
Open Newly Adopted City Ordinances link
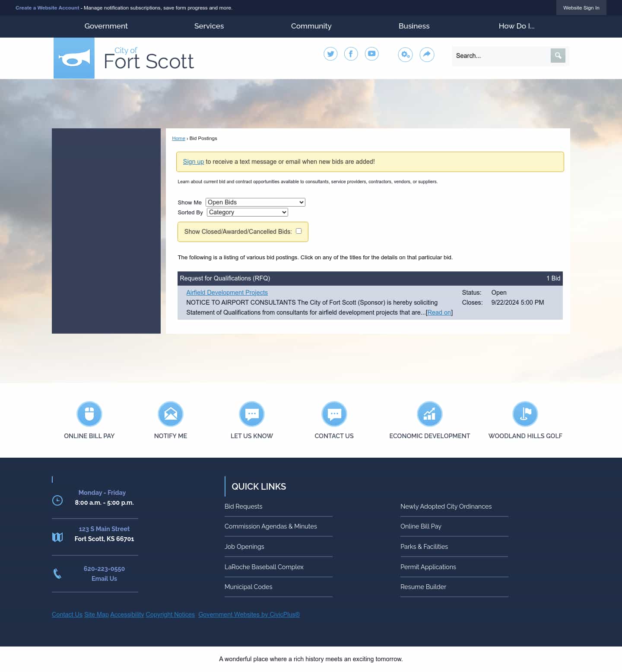pos(446,506)
